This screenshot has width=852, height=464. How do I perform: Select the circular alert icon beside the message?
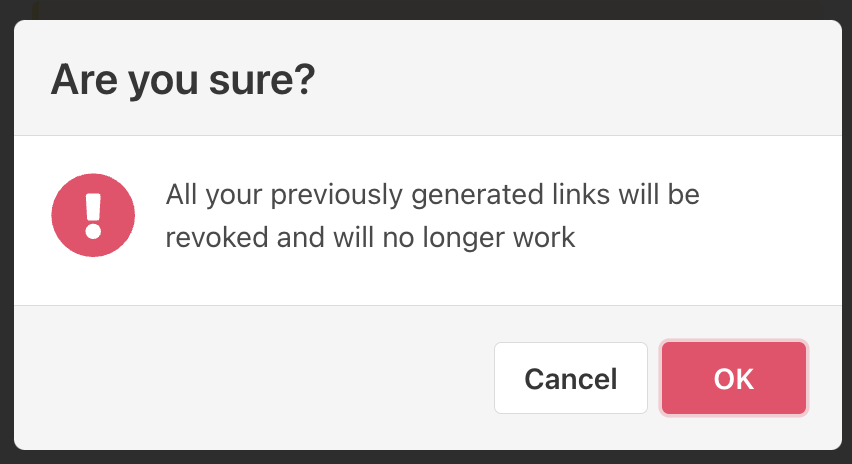pos(93,216)
